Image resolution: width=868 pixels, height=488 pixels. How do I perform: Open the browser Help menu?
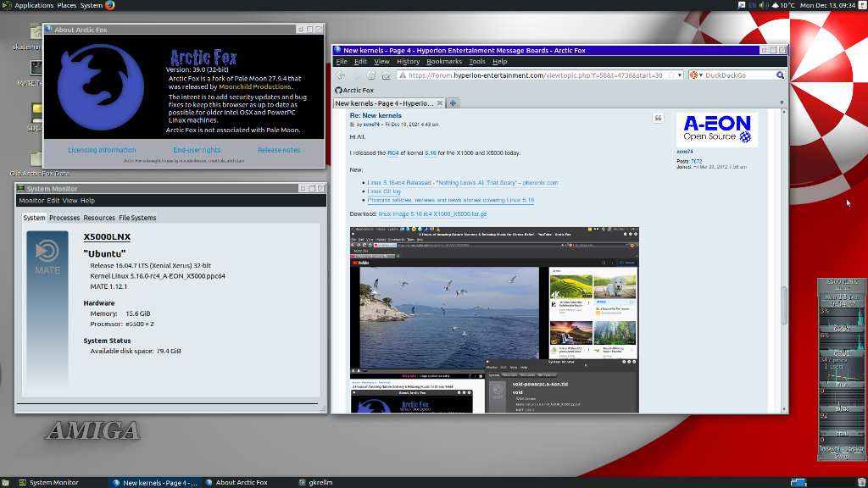[499, 61]
